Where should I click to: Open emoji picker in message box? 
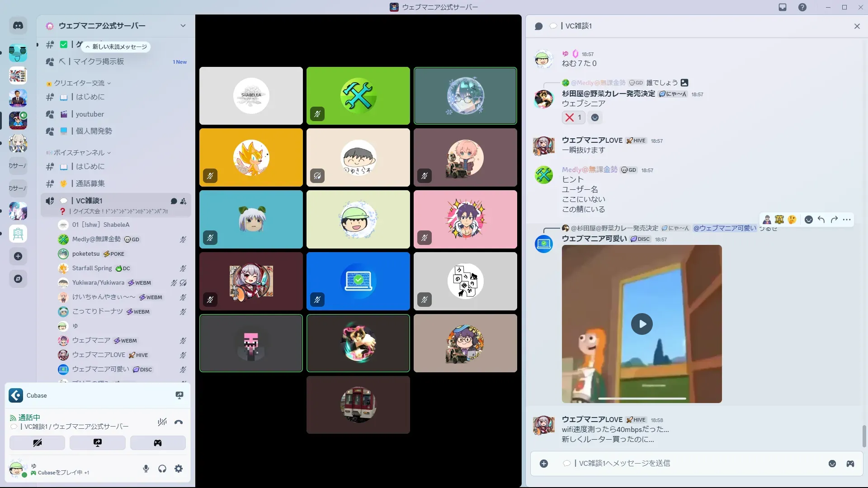tap(832, 464)
